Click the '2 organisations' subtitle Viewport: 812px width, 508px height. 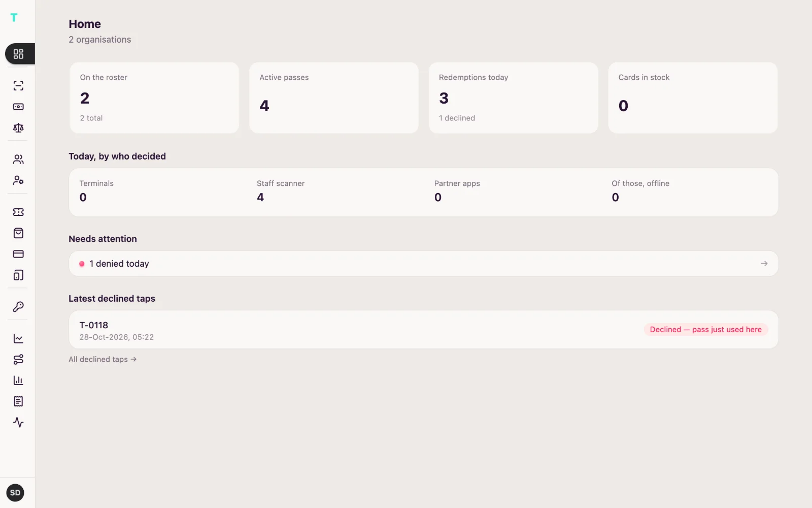point(100,40)
